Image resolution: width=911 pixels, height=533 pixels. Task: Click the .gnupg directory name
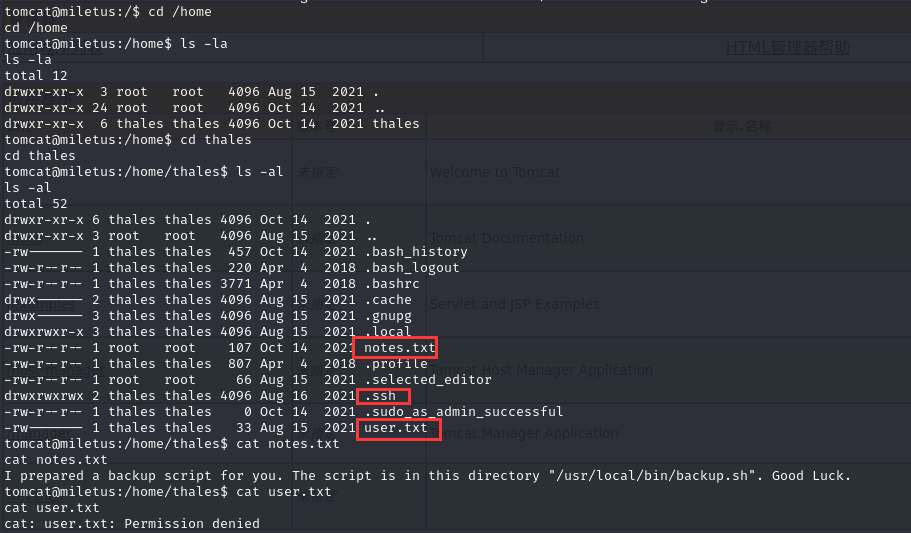tap(388, 316)
